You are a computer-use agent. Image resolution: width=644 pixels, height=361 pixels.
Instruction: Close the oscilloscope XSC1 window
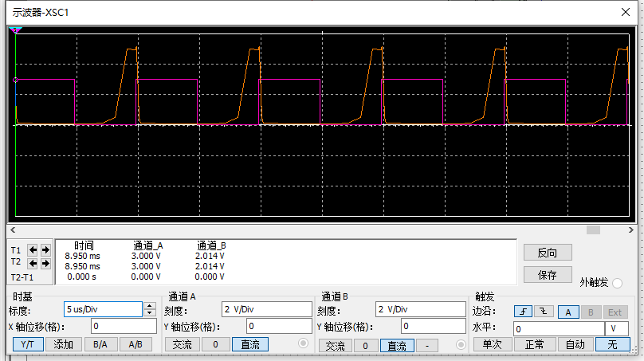[x=625, y=12]
